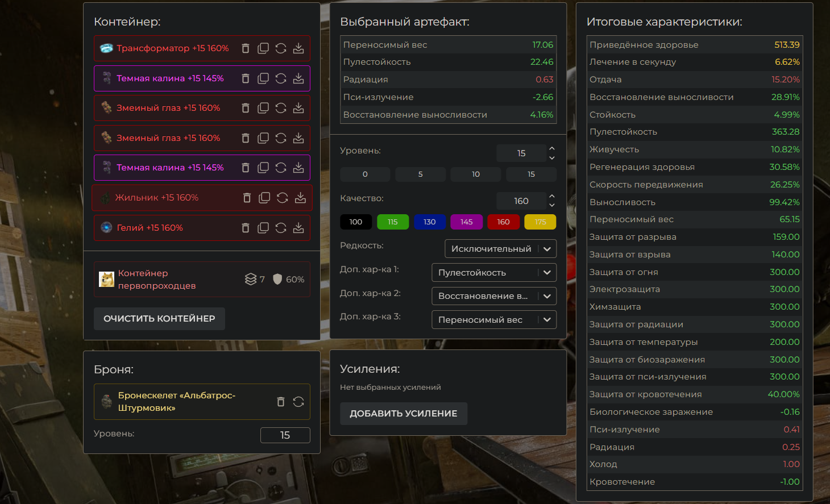Replace the Трансформатор artifact using its swap icon

click(x=281, y=48)
